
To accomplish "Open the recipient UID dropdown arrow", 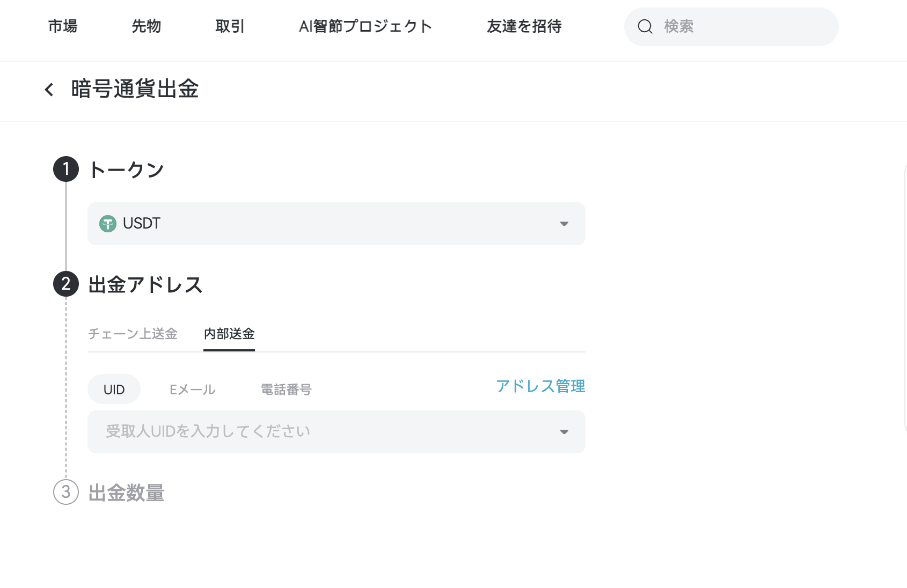I will [x=564, y=431].
